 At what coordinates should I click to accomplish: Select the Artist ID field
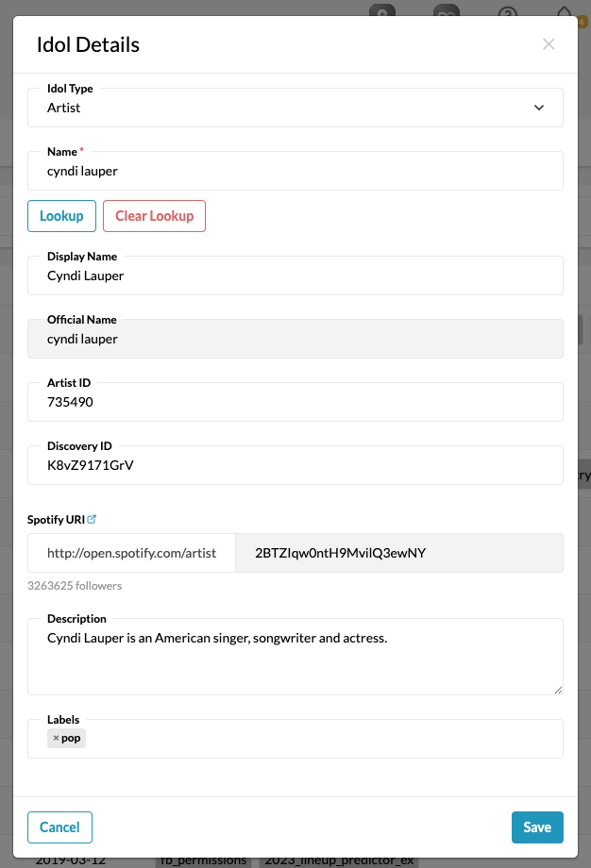point(295,402)
